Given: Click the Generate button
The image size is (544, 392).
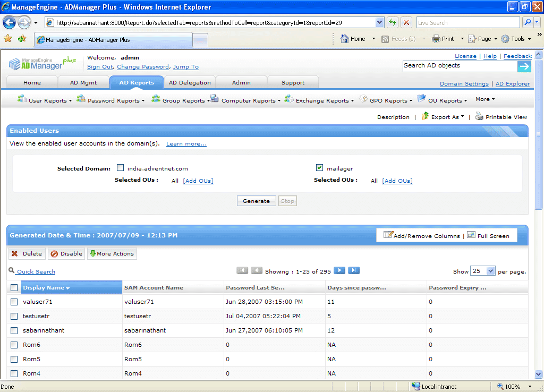Looking at the screenshot, I should (x=257, y=201).
